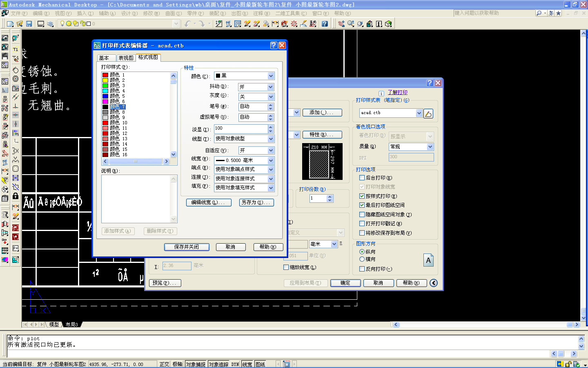
Task: Uncheck the 最后打印图纸空间 checkbox
Action: [362, 205]
